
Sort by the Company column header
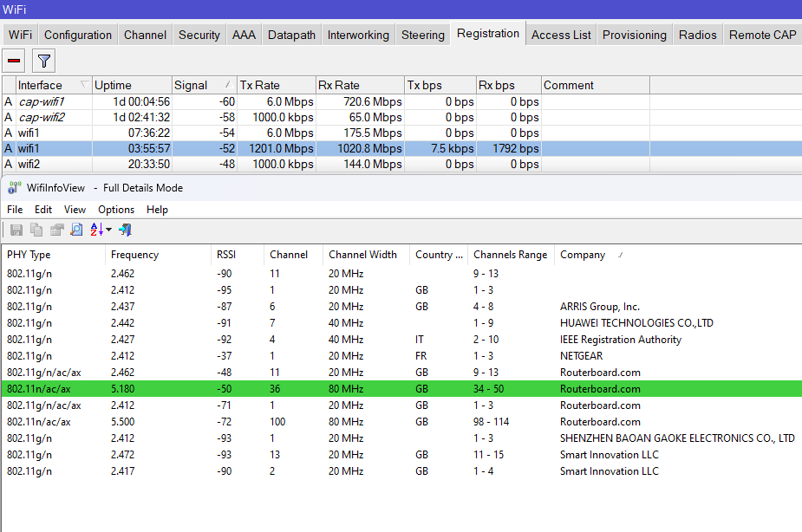678,255
